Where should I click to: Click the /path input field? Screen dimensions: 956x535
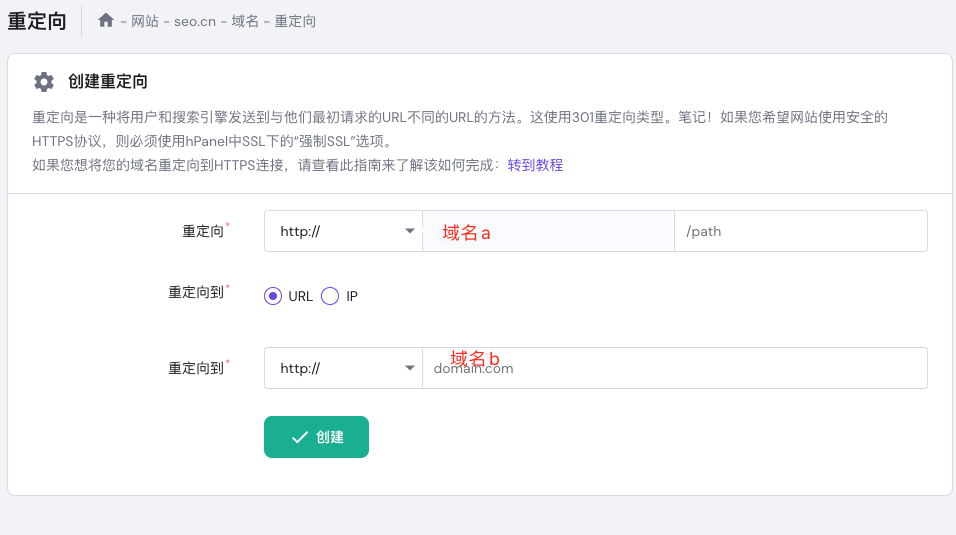pos(800,231)
